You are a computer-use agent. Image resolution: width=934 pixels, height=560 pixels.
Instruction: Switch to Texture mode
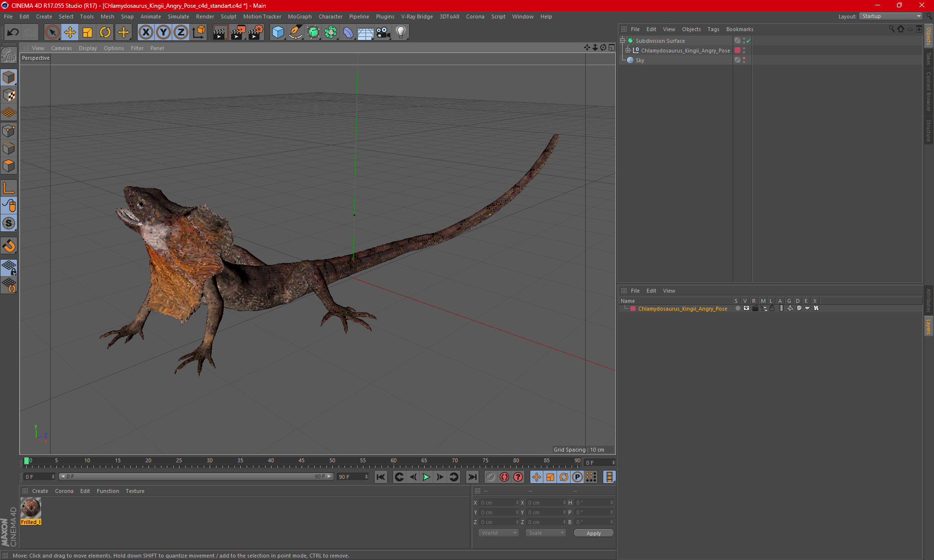pos(9,95)
